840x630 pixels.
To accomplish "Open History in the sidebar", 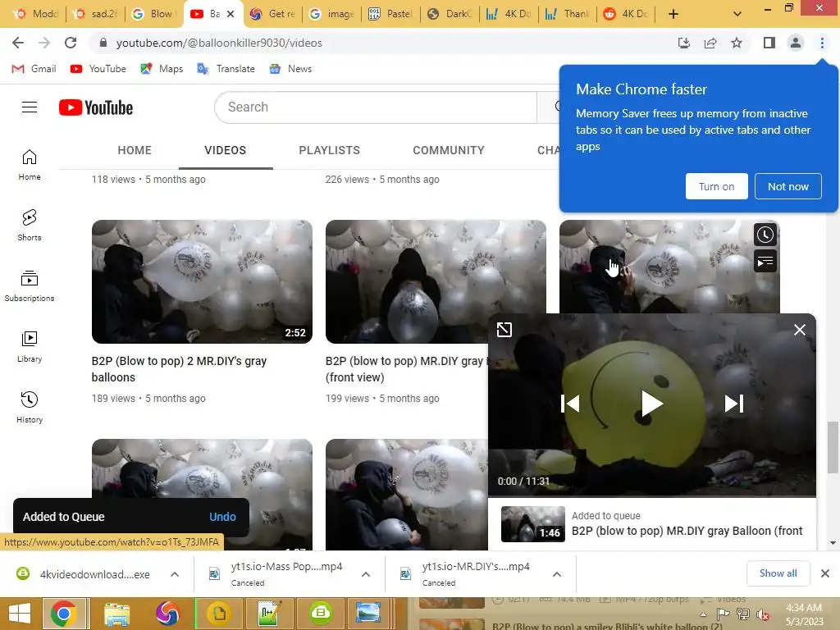I will coord(30,408).
